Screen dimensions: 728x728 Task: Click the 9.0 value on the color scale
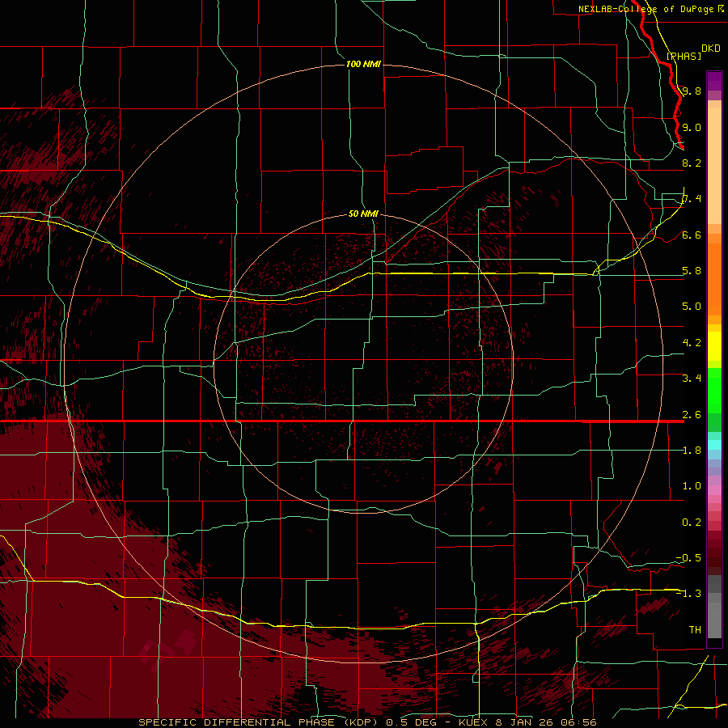coord(692,127)
